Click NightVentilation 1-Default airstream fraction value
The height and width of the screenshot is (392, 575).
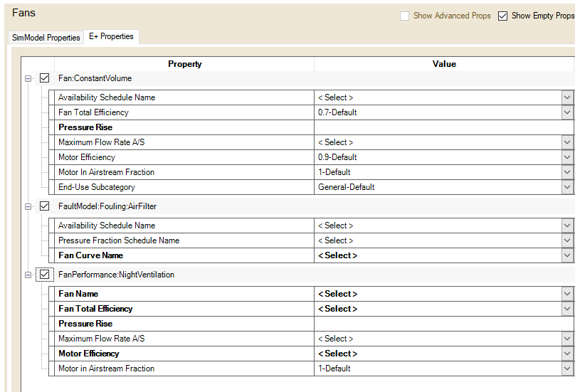coord(334,369)
